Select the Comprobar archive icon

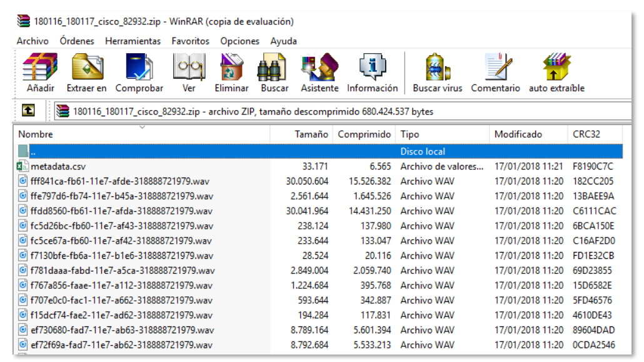coord(139,73)
